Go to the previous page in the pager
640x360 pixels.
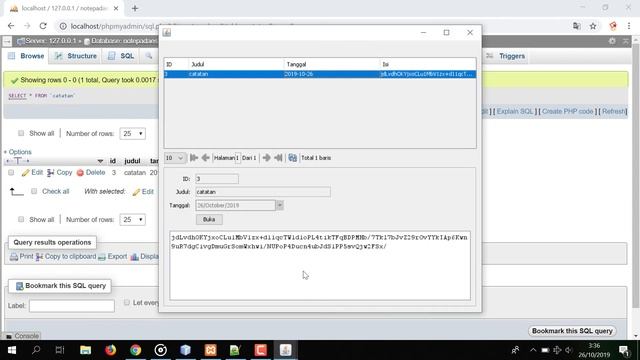click(x=205, y=158)
